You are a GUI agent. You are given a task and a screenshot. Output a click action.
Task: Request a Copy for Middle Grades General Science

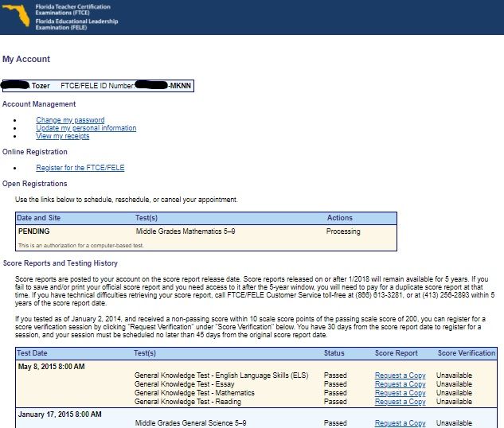point(400,423)
